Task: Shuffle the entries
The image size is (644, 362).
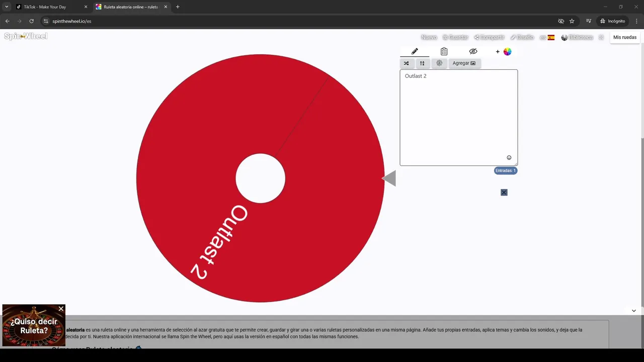Action: pos(406,63)
